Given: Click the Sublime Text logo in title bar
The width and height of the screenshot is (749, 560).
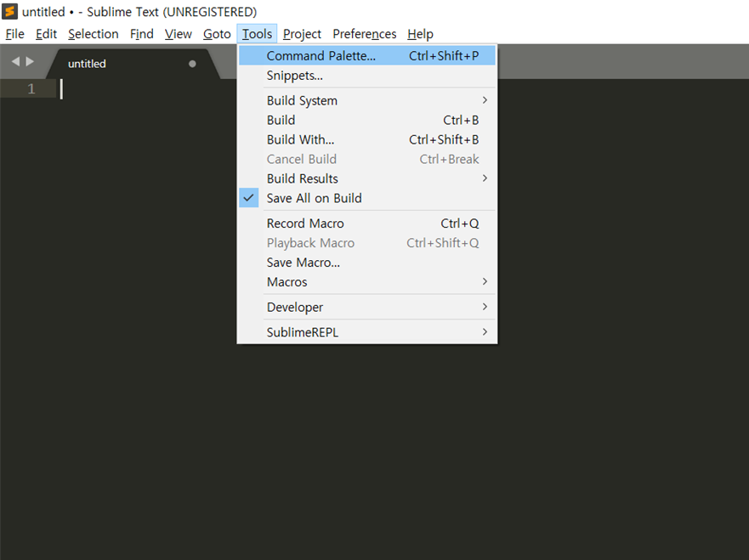Looking at the screenshot, I should pos(9,11).
